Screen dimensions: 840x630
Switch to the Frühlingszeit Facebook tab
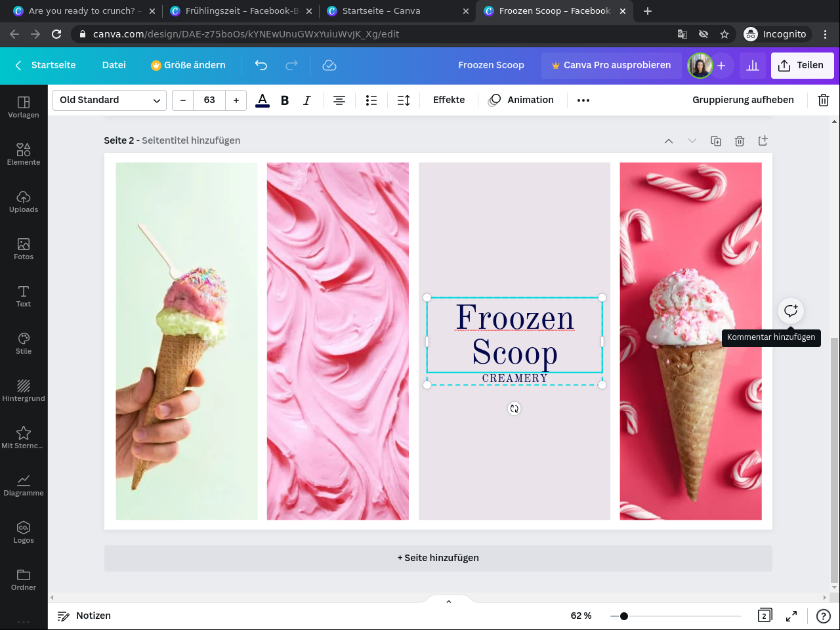[x=241, y=11]
